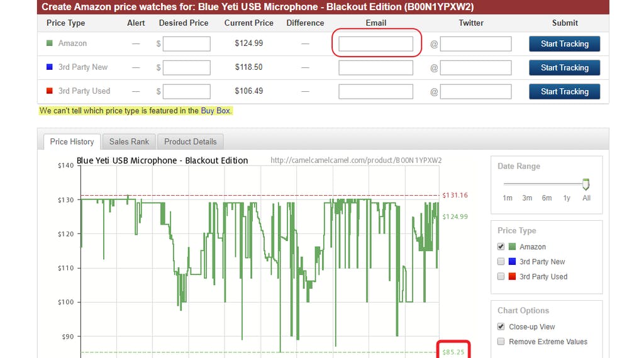Toggle the Close-up View checkbox

click(x=501, y=327)
